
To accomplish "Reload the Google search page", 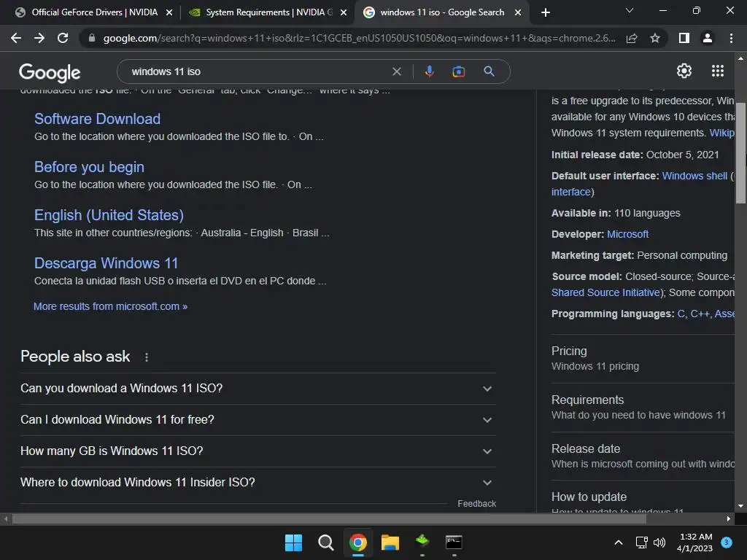I will [x=63, y=38].
